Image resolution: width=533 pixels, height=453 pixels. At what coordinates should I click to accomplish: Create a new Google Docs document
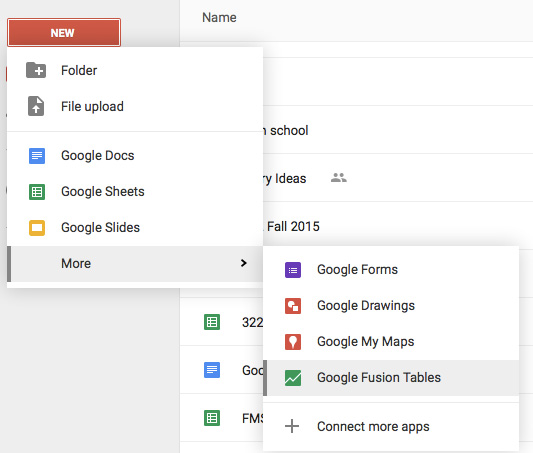[x=135, y=156]
